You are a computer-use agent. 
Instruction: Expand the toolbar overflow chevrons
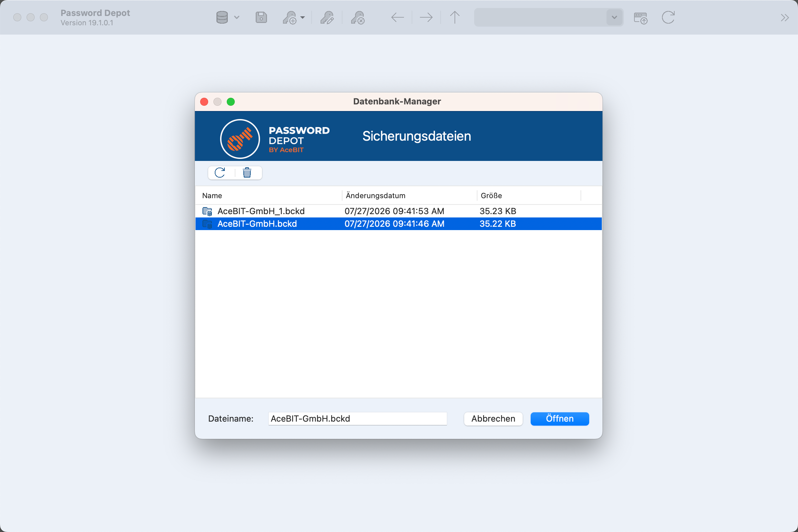(x=784, y=17)
